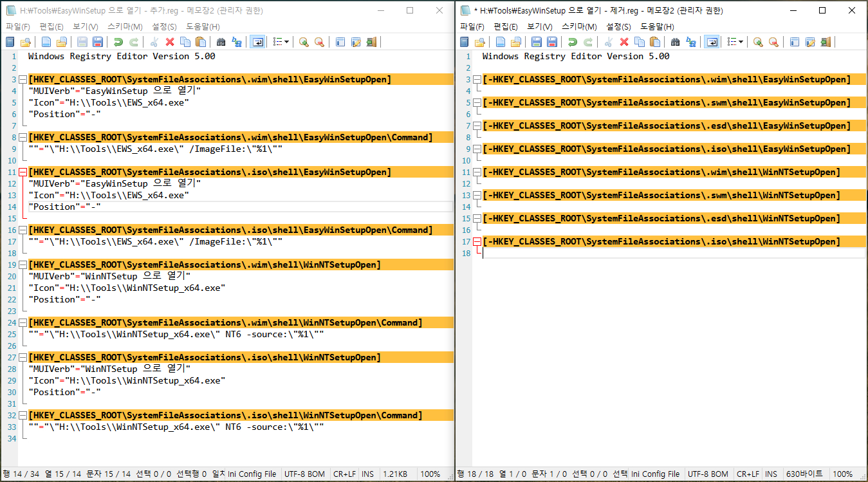Click the 100% zoom in left status bar
Image resolution: width=868 pixels, height=482 pixels.
[x=430, y=474]
